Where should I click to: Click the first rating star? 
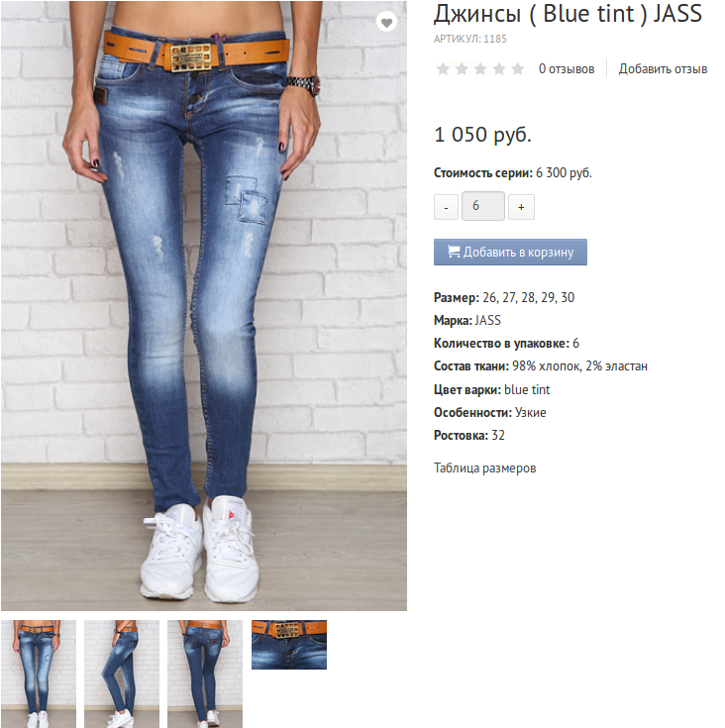point(444,68)
